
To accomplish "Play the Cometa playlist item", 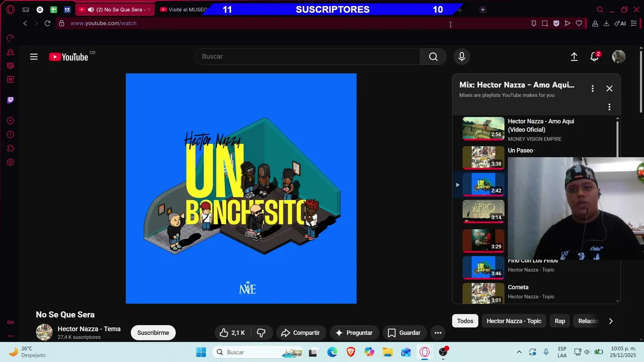I will pyautogui.click(x=535, y=293).
